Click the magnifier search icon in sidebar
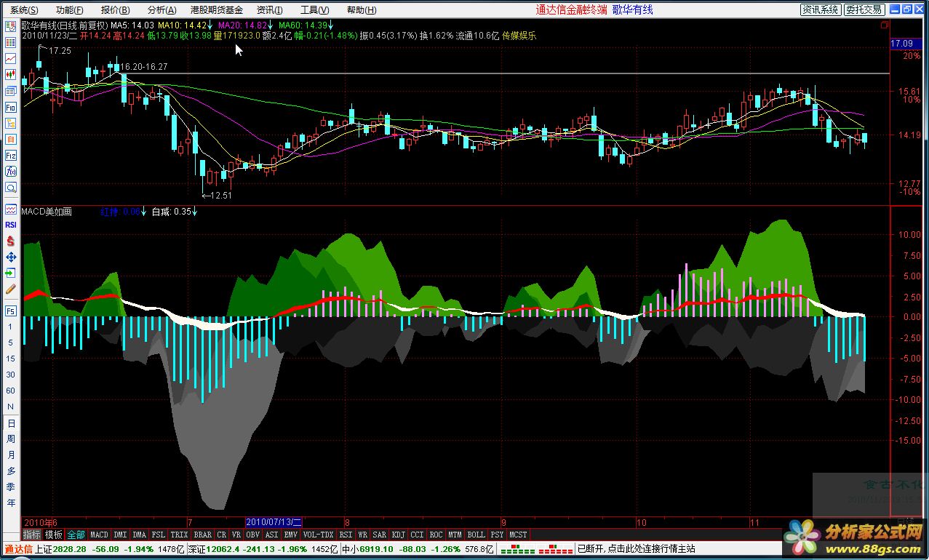Viewport: 929px width, 560px height. 11,188
